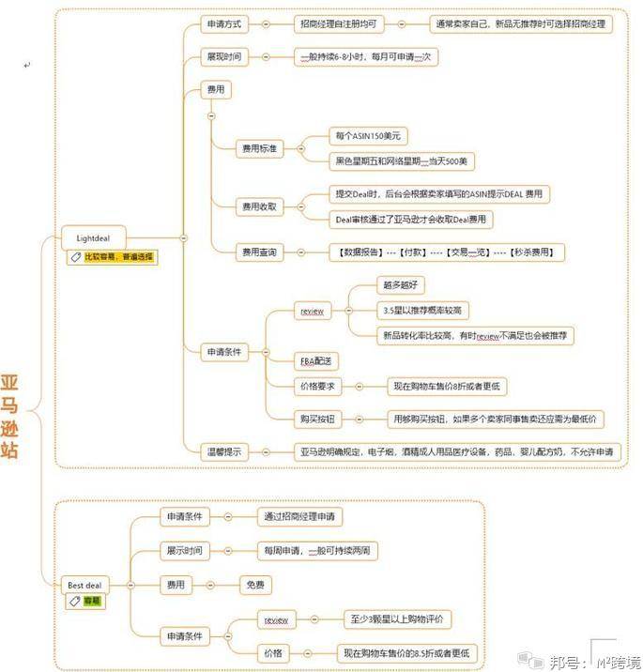Select the 3.5星以推荐概率较高 node
643x672 pixels.
pyautogui.click(x=422, y=311)
